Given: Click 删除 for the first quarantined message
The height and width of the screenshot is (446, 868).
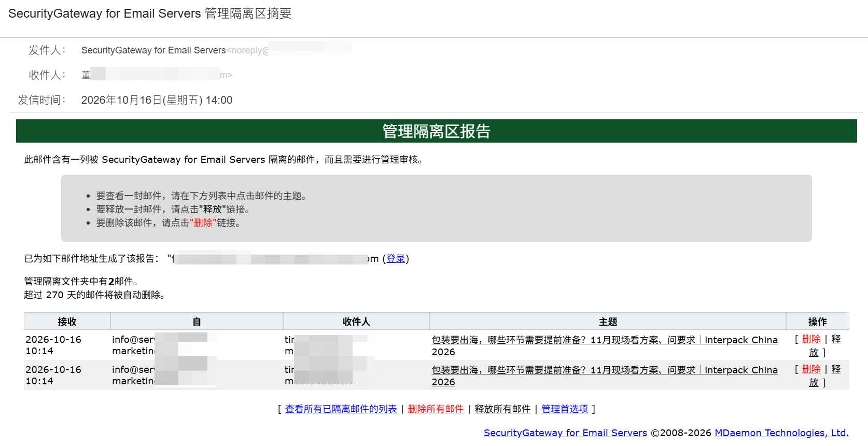Looking at the screenshot, I should (x=811, y=339).
